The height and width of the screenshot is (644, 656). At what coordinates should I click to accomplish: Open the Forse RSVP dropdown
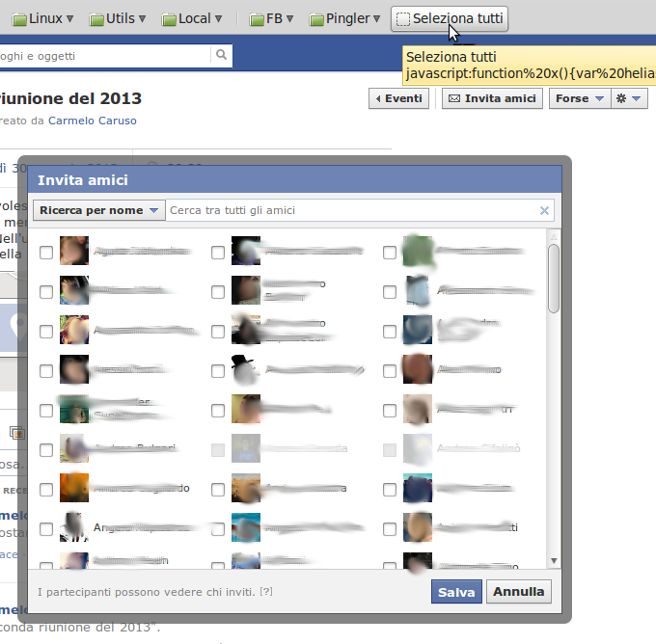click(x=580, y=98)
